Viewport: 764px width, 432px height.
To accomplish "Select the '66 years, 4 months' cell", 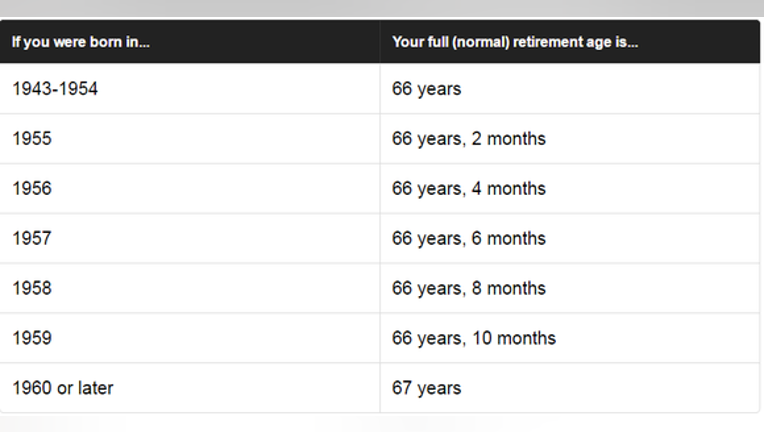I will click(x=570, y=188).
